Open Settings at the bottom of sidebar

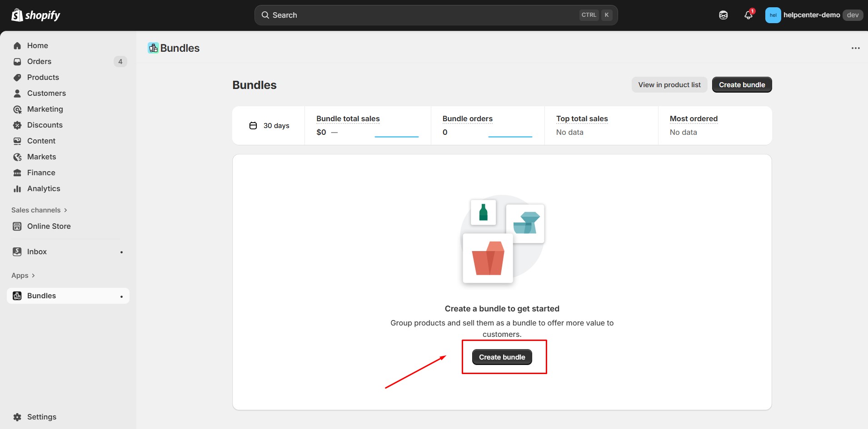[x=41, y=417]
